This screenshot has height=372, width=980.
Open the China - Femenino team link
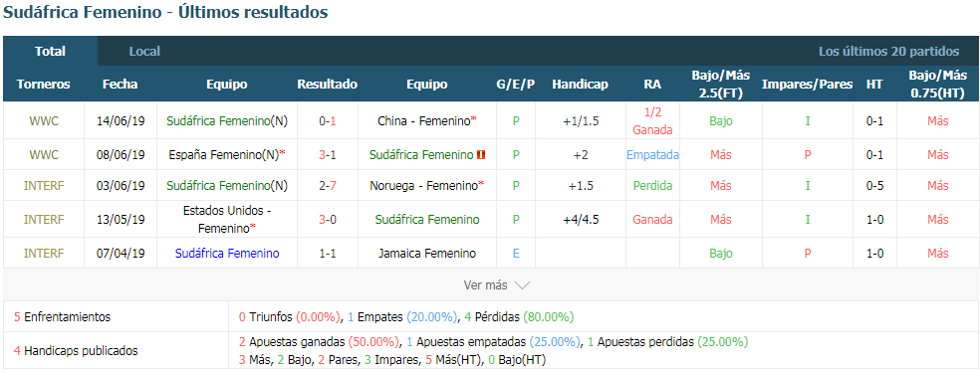coord(423,121)
